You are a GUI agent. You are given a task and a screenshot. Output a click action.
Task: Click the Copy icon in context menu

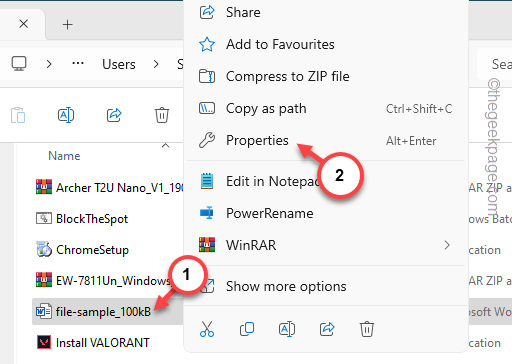(x=247, y=329)
